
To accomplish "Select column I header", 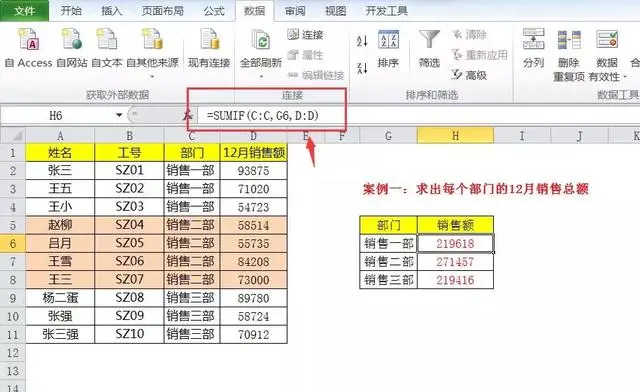I will point(522,136).
